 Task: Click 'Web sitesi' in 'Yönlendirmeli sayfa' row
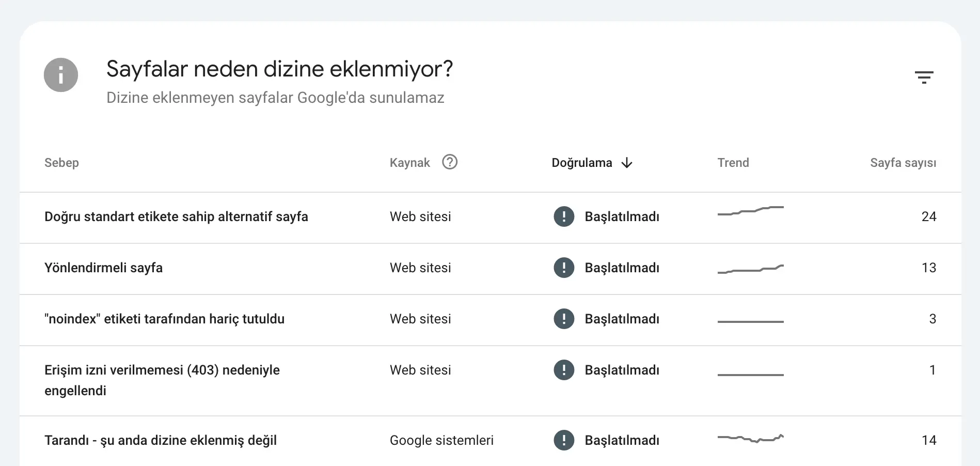[420, 268]
